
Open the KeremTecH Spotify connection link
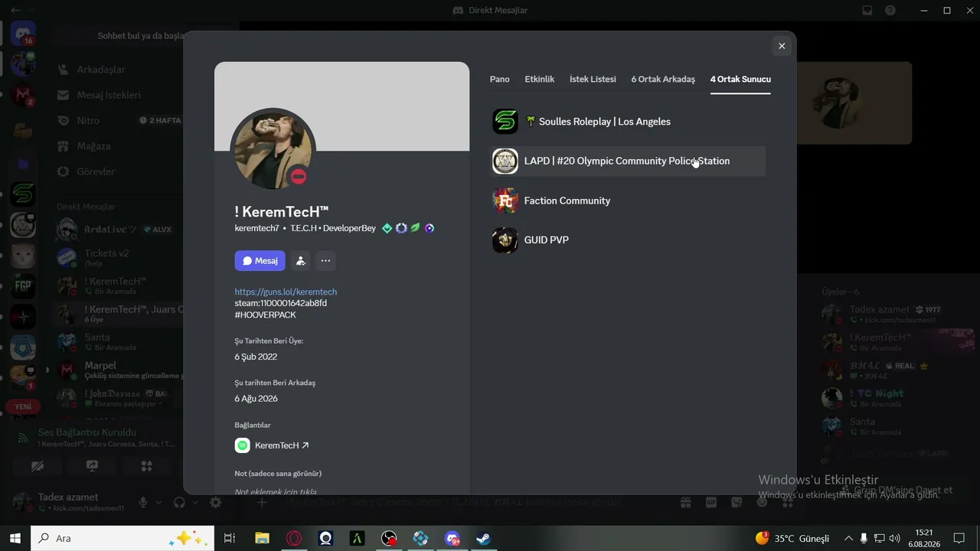pos(282,445)
